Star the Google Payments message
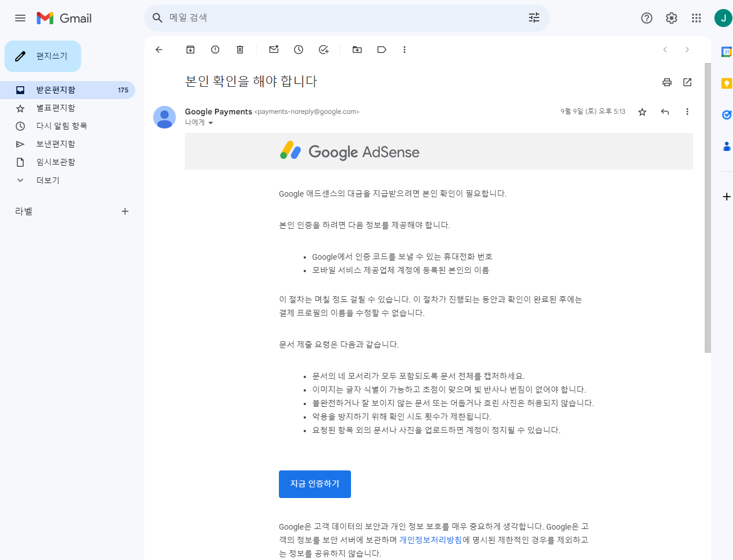 pyautogui.click(x=642, y=112)
